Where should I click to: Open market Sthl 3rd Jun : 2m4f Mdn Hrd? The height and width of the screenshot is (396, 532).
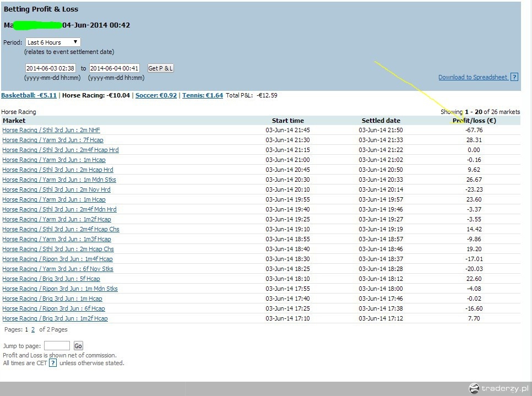coord(59,209)
